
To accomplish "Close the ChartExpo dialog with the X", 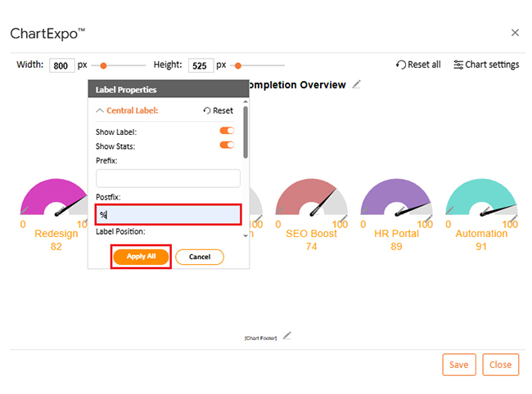I will (x=515, y=33).
